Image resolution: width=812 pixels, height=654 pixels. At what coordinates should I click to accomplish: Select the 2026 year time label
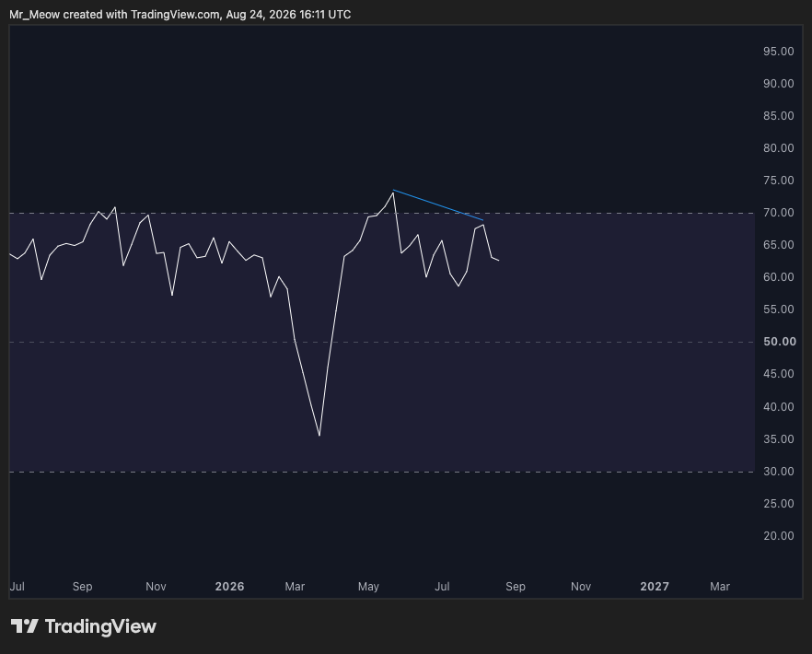click(229, 587)
